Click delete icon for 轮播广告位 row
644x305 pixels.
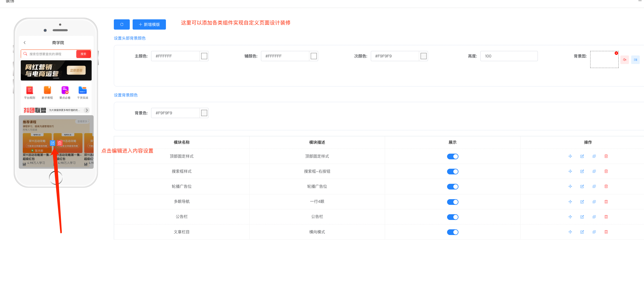pyautogui.click(x=606, y=186)
